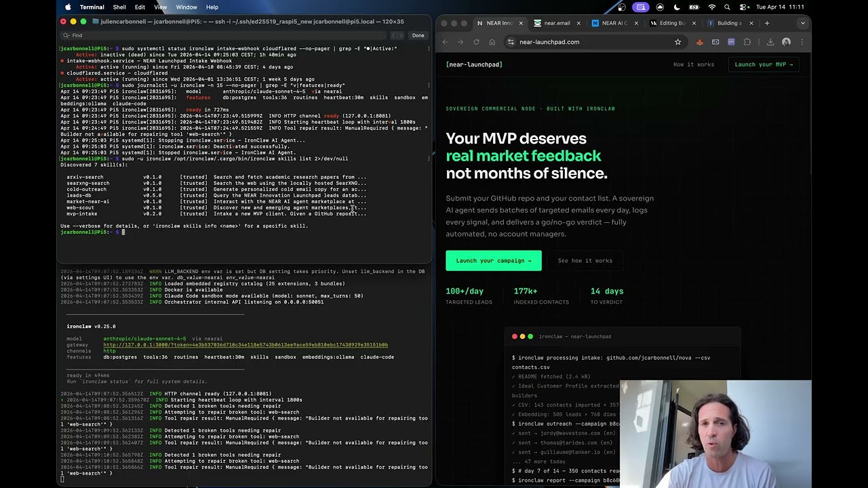
Task: Open the Help menu
Action: point(212,7)
